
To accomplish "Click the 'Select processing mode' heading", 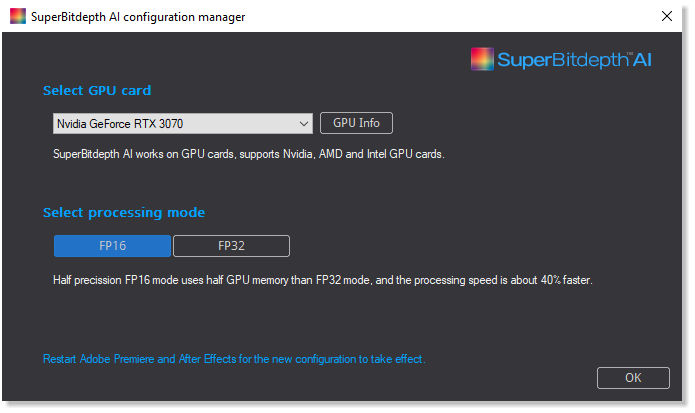I will (x=124, y=213).
